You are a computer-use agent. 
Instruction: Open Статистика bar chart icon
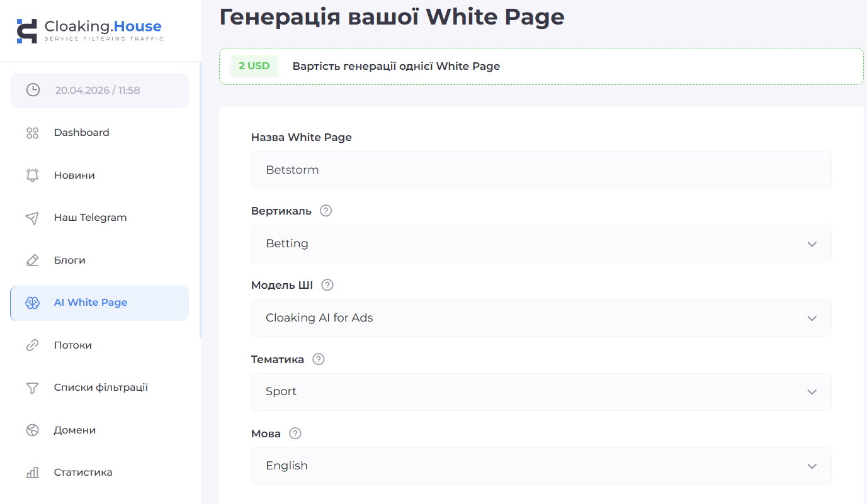(x=32, y=473)
